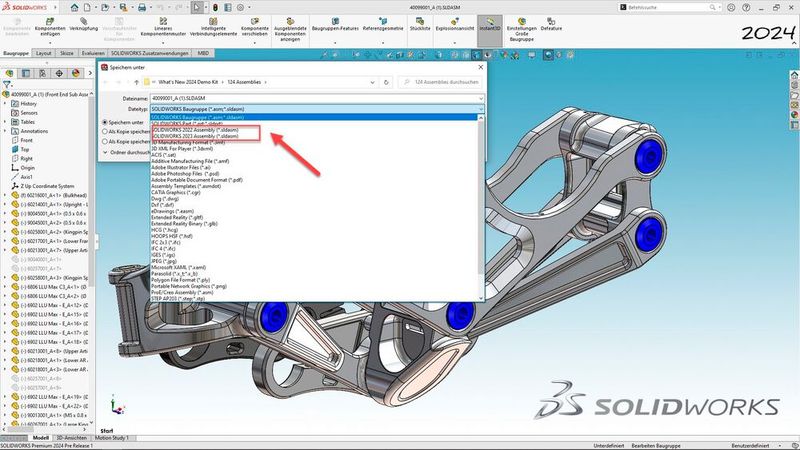Screen dimensions: 800x450
Task: Open the Options gear icon in title bar
Action: [240, 8]
